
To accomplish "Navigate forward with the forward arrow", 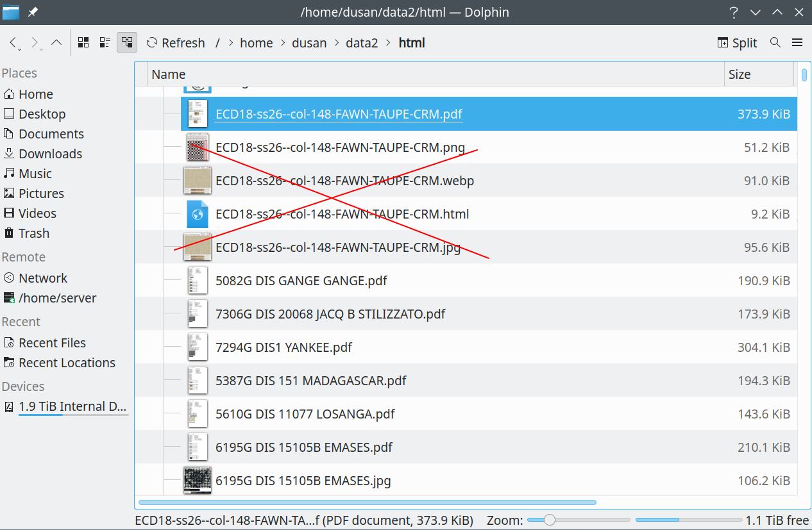I will coord(35,43).
